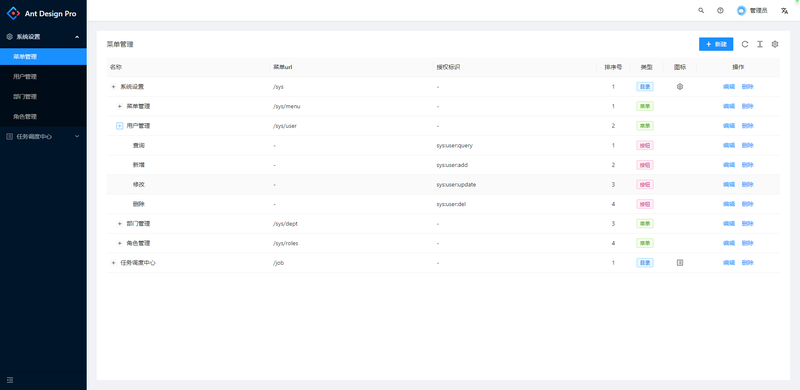This screenshot has width=800, height=390.
Task: Click the sys:user:update permission cell
Action: point(515,184)
